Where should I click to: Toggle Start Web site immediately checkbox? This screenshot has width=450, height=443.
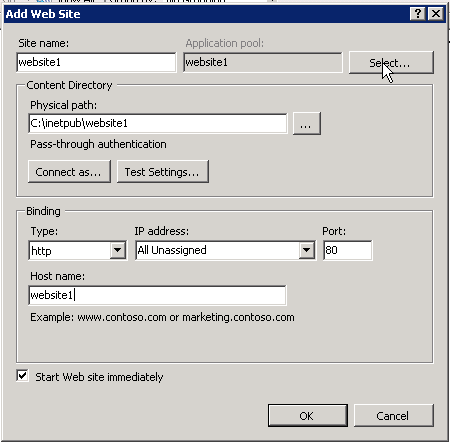point(22,376)
